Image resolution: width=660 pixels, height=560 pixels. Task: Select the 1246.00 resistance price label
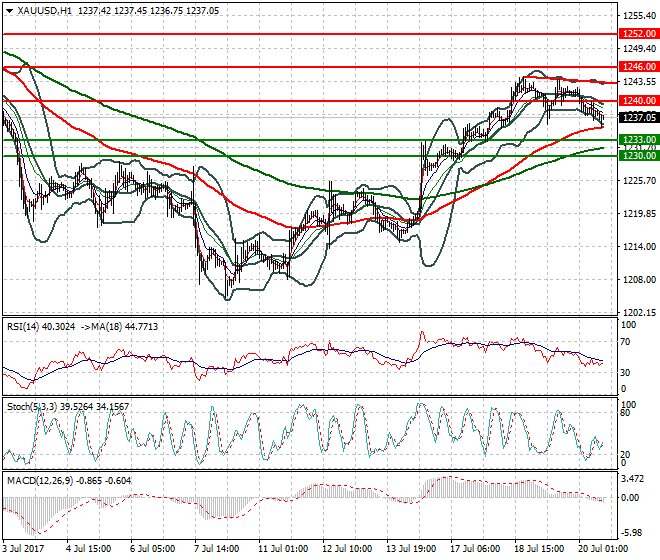click(x=639, y=67)
